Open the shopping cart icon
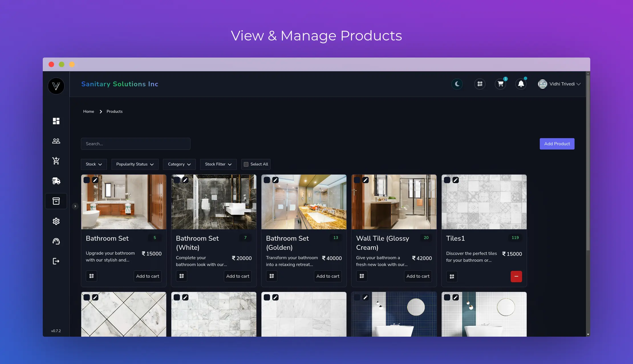Image resolution: width=633 pixels, height=364 pixels. 500,84
